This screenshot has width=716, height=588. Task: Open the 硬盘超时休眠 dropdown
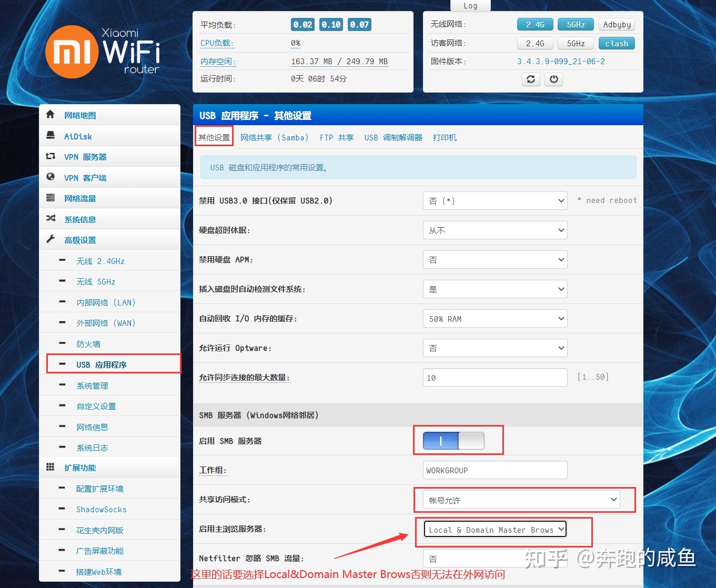coord(495,230)
